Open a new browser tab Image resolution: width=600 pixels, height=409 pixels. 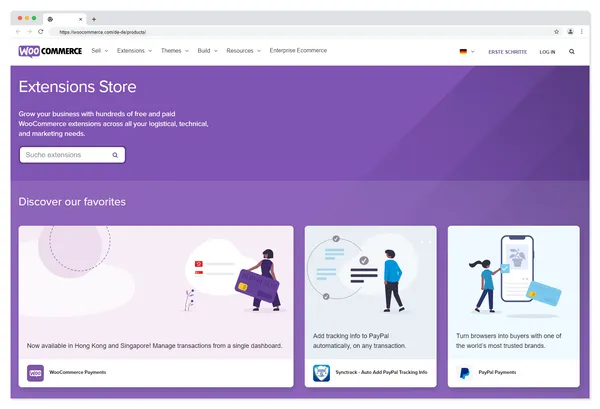(x=94, y=19)
